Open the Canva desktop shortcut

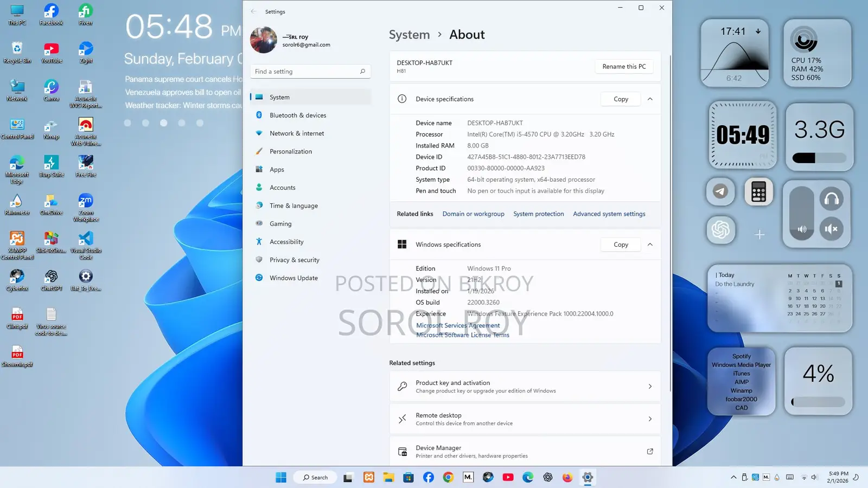pyautogui.click(x=52, y=91)
